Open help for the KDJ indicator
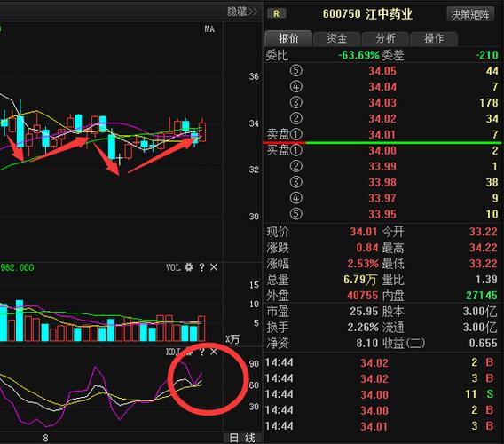 201,352
